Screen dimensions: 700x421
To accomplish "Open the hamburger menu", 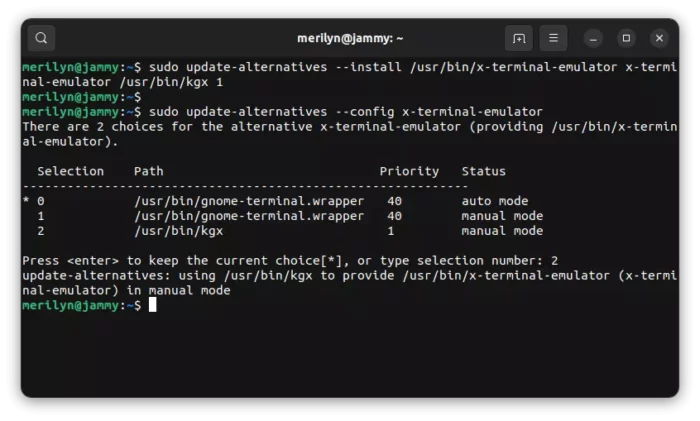I will coord(553,38).
